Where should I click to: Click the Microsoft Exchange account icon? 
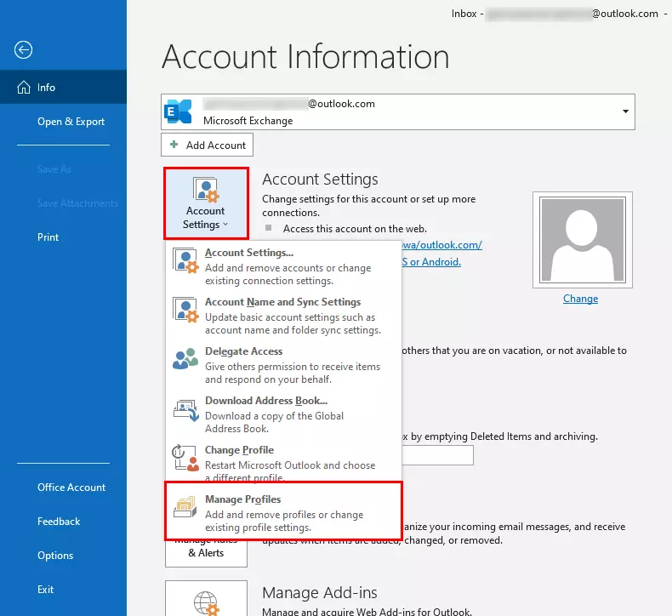(x=178, y=111)
